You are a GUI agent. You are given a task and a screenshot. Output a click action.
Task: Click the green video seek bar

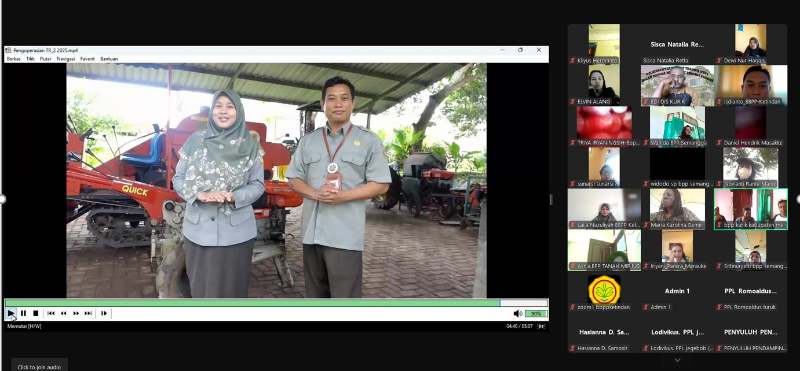tap(276, 303)
